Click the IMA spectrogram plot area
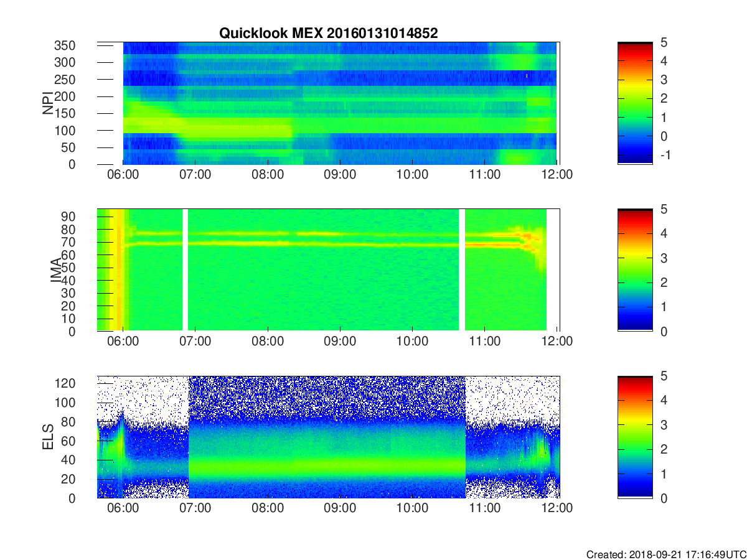 click(328, 270)
